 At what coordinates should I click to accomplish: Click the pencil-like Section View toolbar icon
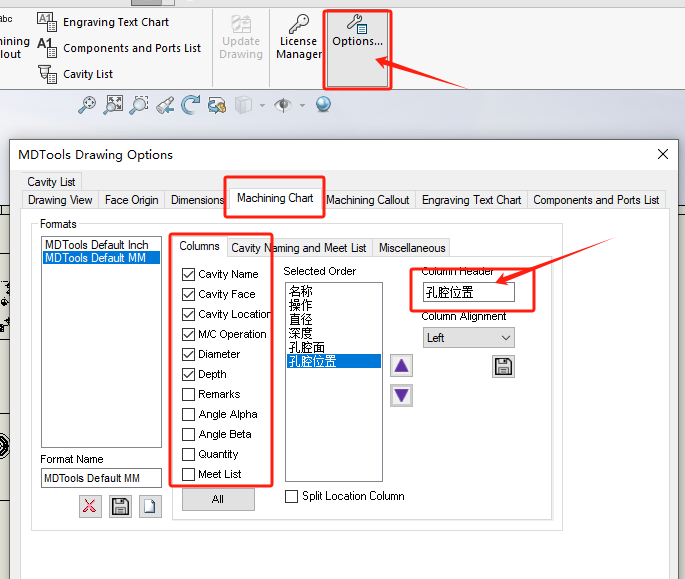point(165,105)
